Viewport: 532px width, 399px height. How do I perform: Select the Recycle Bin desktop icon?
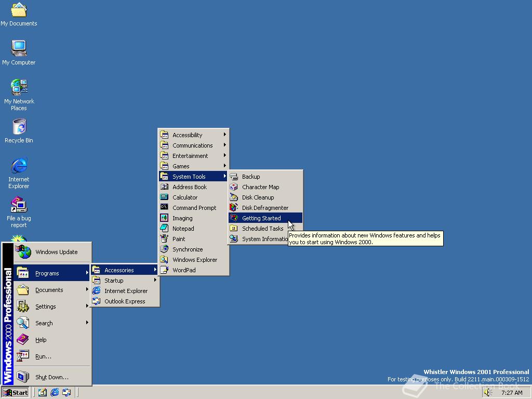coord(19,131)
